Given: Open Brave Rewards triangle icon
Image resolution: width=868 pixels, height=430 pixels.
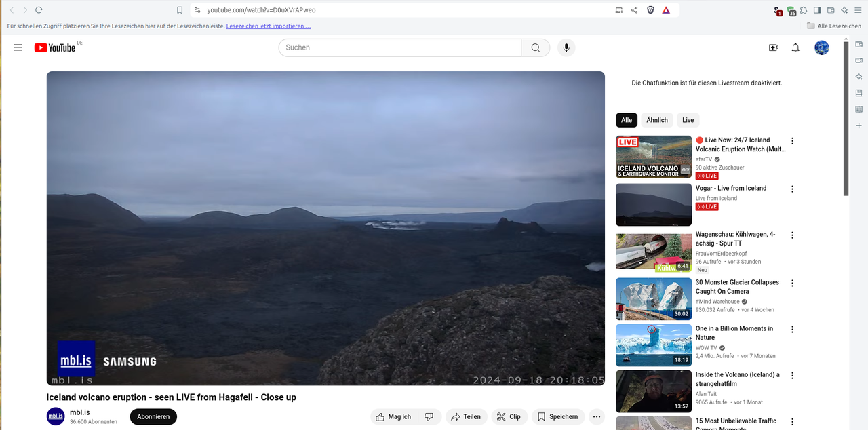Looking at the screenshot, I should coord(667,10).
